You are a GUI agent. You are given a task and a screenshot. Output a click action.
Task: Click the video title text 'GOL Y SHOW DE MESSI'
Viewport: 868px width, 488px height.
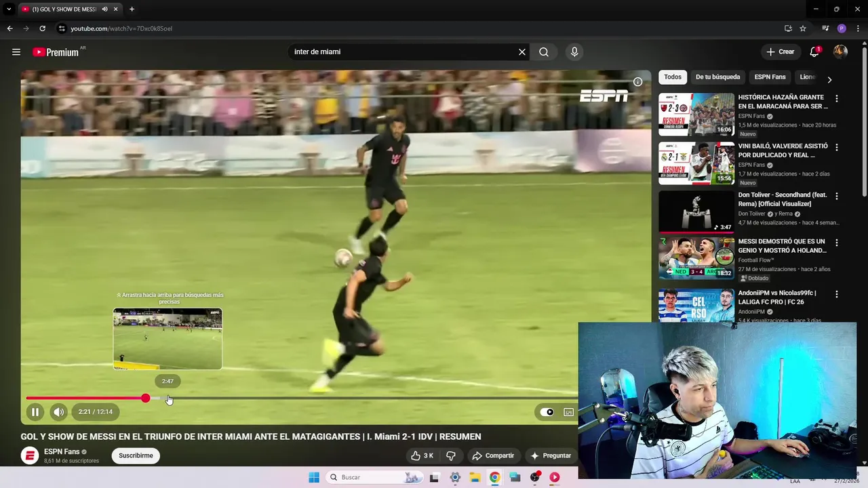[x=251, y=436]
